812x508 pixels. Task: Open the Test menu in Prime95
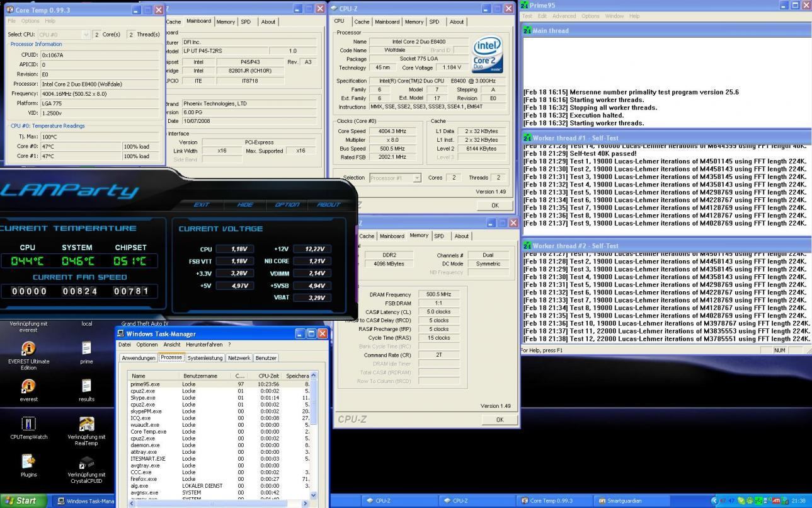tap(527, 16)
